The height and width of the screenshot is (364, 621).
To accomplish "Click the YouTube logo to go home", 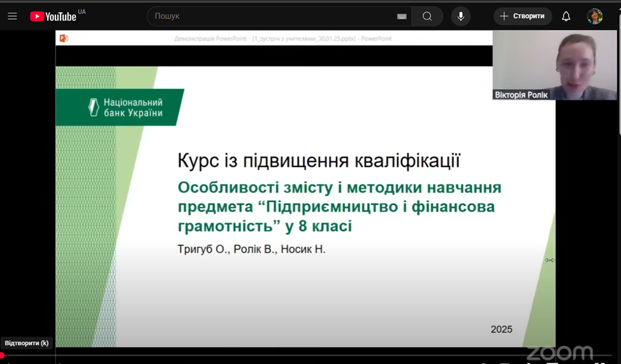I will [54, 17].
